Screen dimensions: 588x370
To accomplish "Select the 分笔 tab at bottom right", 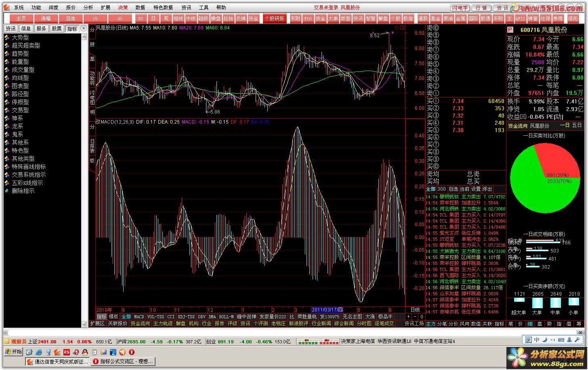I will 442,324.
